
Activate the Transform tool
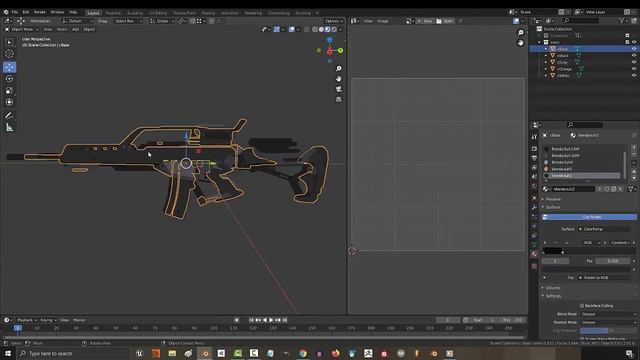click(x=9, y=102)
